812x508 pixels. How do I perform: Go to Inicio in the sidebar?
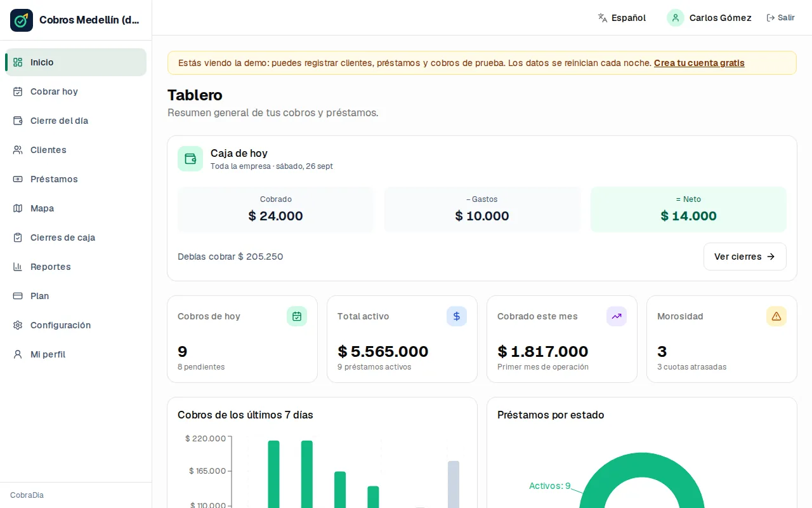(x=76, y=62)
